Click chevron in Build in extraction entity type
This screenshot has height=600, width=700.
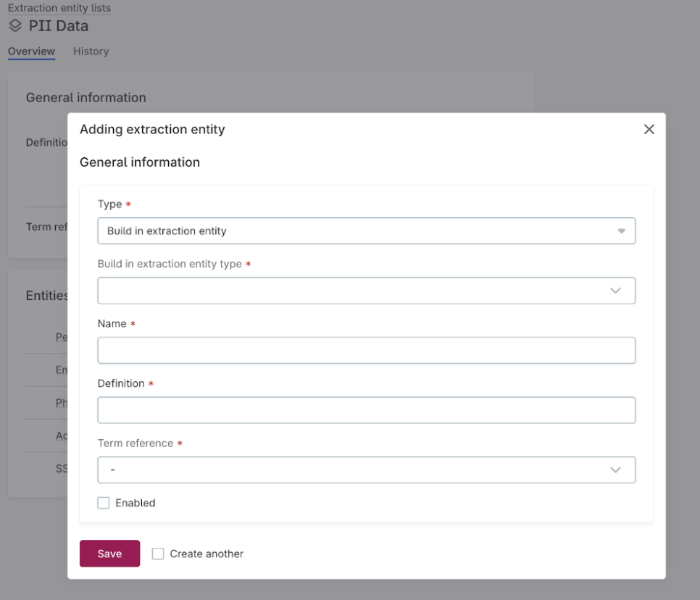click(615, 291)
